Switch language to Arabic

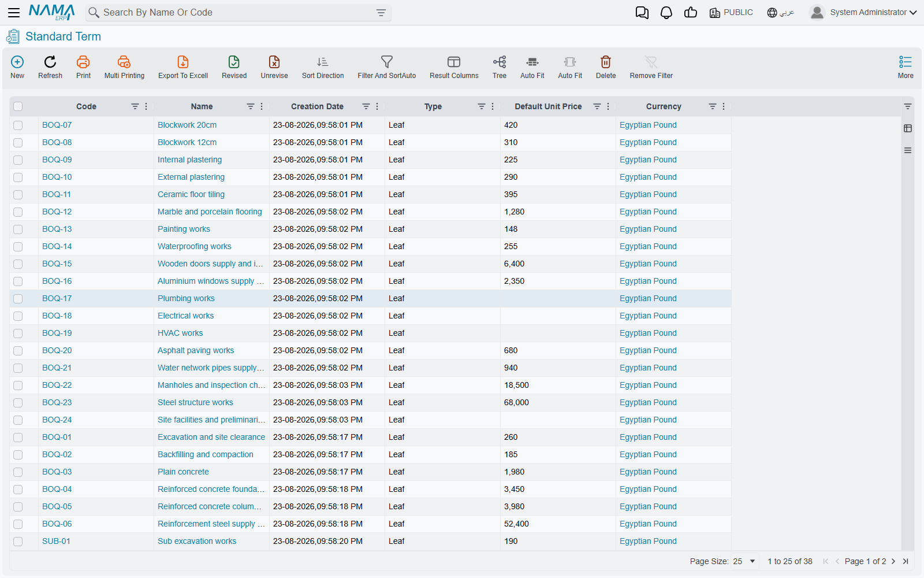tap(781, 13)
